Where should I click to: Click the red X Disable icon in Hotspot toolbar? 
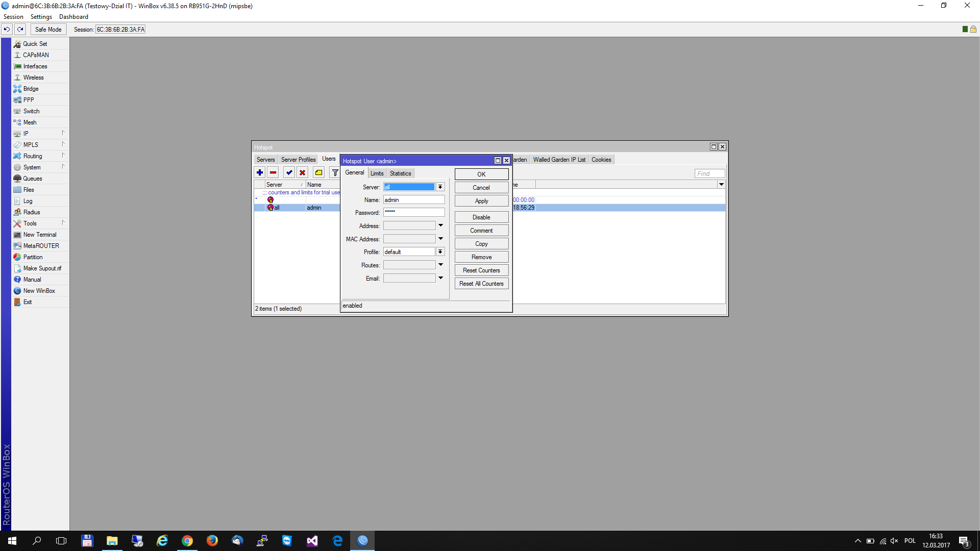[302, 172]
